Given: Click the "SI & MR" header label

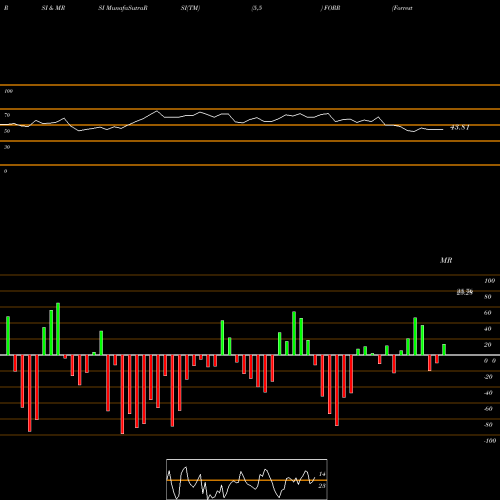Looking at the screenshot, I should click(x=53, y=8).
